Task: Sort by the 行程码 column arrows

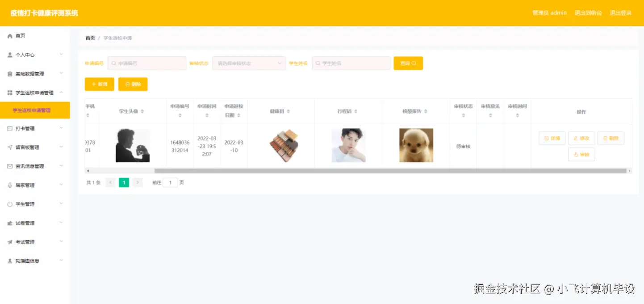Action: [x=356, y=111]
